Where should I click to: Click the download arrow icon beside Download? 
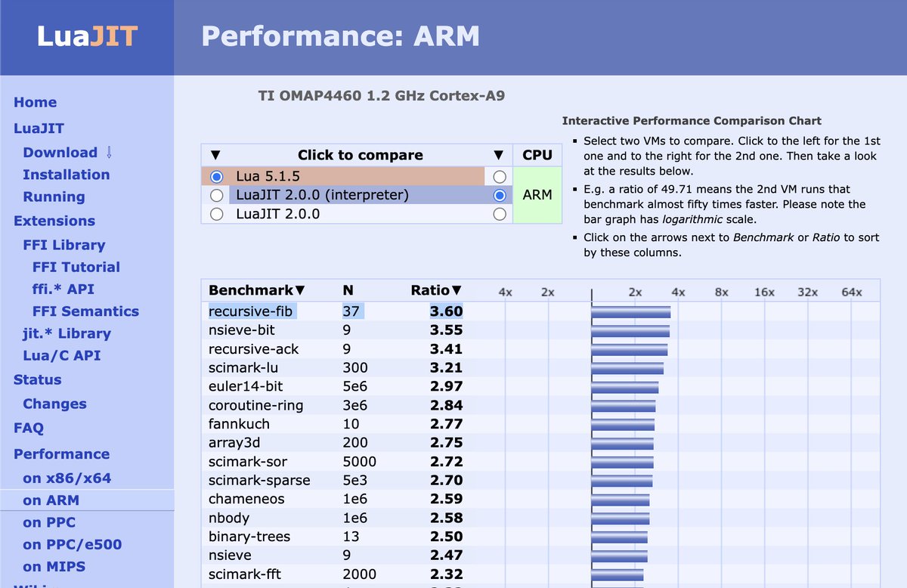[109, 153]
